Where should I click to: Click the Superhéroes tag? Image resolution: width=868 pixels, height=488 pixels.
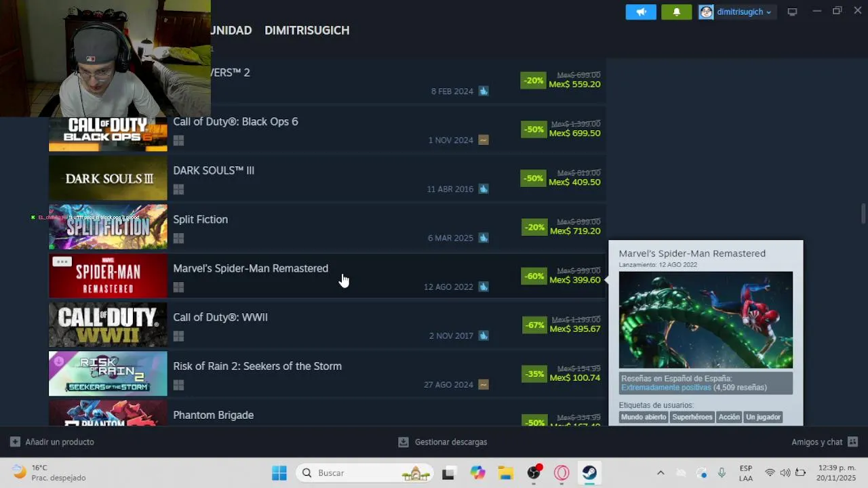692,417
